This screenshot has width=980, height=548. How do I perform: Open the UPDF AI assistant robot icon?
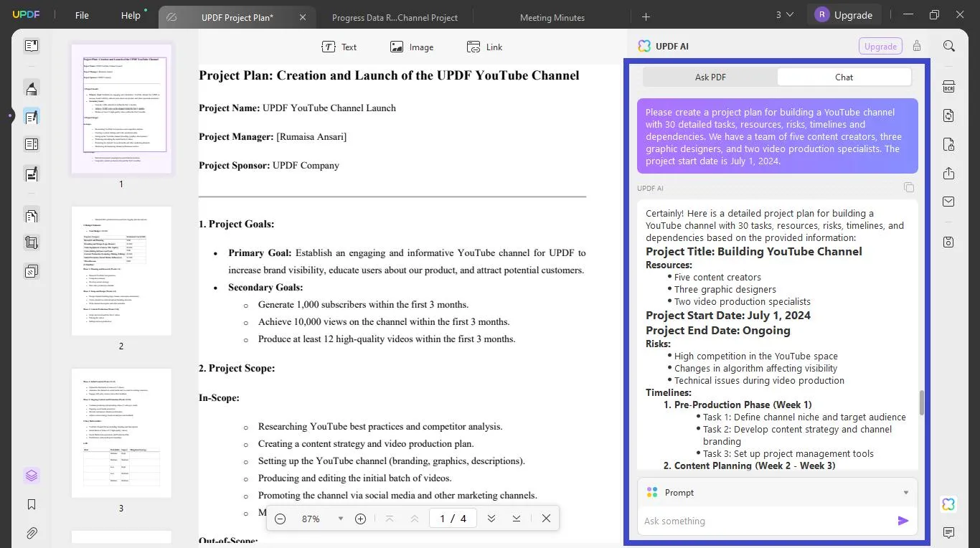pyautogui.click(x=948, y=504)
